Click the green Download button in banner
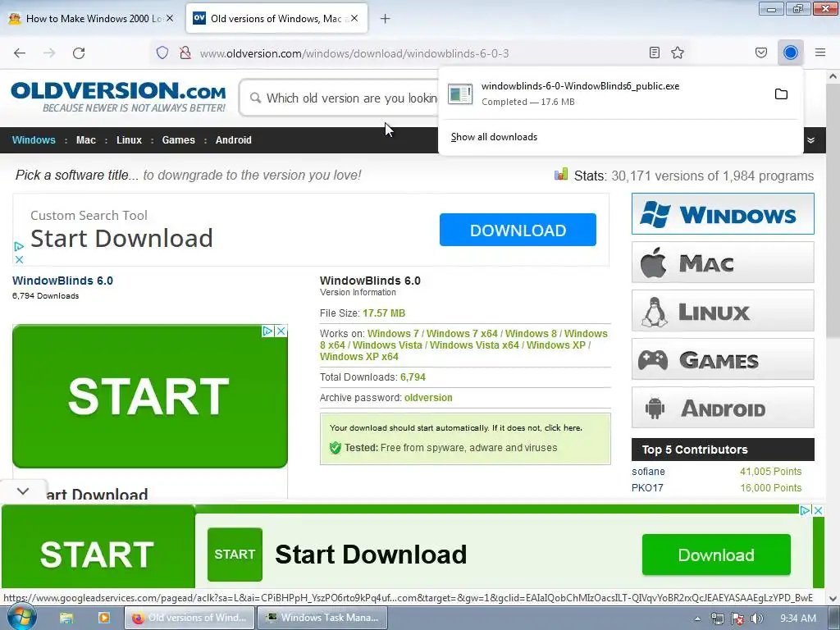Image resolution: width=840 pixels, height=630 pixels. coord(716,555)
